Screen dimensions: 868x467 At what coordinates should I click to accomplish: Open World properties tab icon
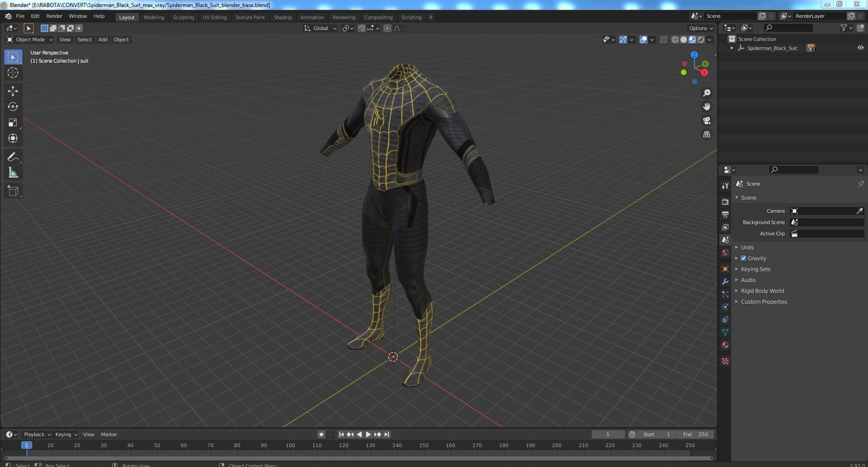click(x=725, y=253)
